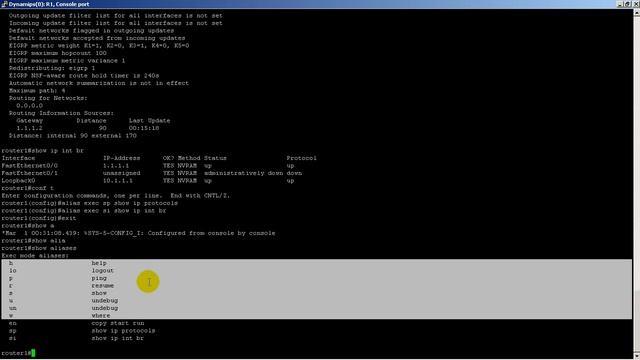This screenshot has width=640, height=360.
Task: Click the 'router1(config)#exit' line
Action: coord(39,218)
